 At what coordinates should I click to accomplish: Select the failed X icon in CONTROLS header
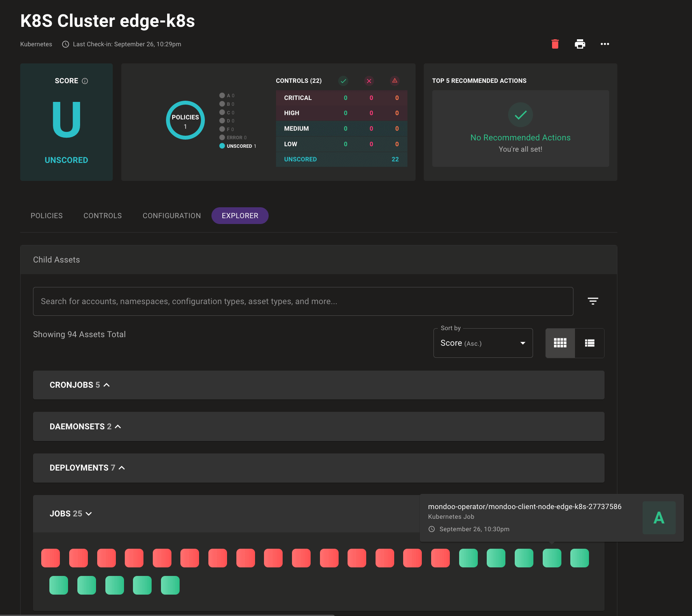pos(369,81)
